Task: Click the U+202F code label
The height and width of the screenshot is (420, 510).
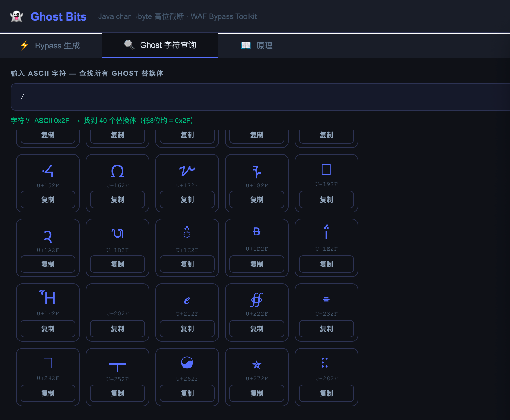Action: coord(118,313)
